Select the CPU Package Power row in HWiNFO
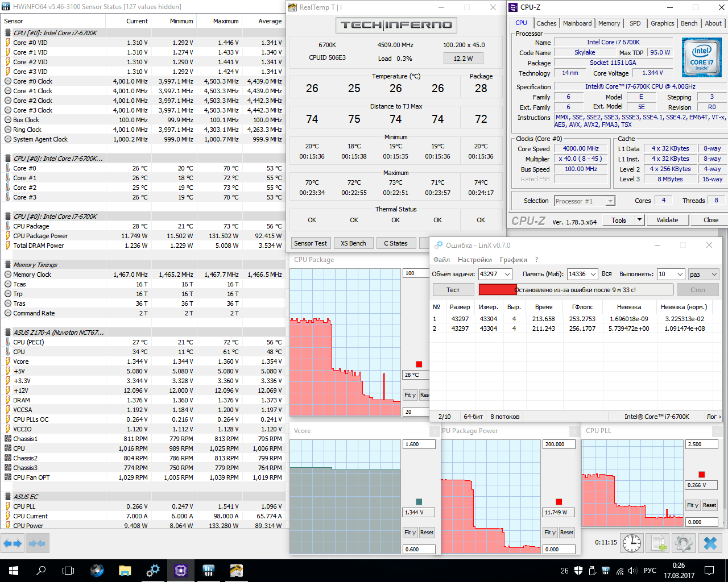Image resolution: width=728 pixels, height=582 pixels. 143,236
